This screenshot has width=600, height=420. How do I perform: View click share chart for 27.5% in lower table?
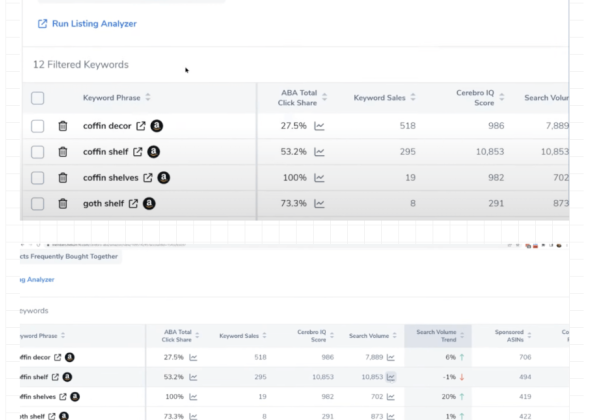point(193,357)
